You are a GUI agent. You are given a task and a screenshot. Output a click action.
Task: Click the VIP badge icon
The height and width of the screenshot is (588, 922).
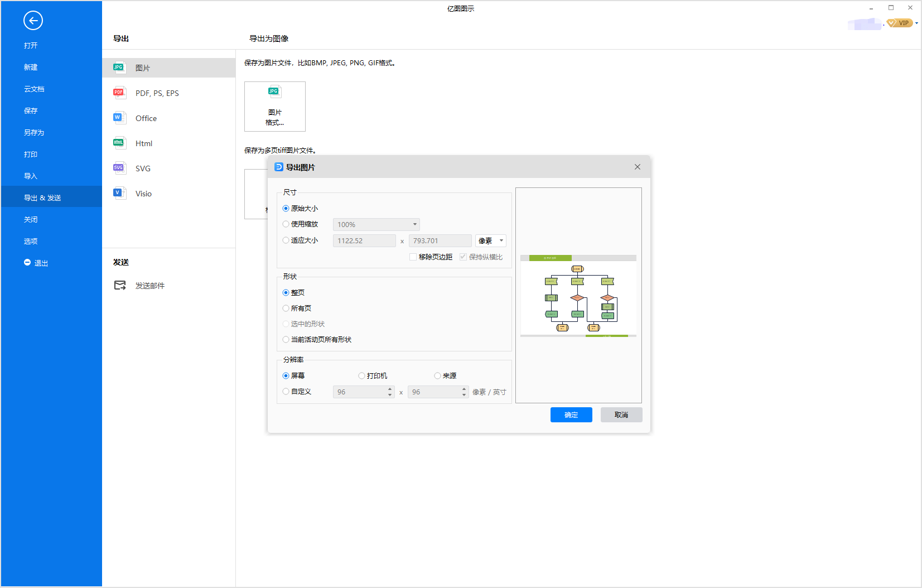click(900, 23)
